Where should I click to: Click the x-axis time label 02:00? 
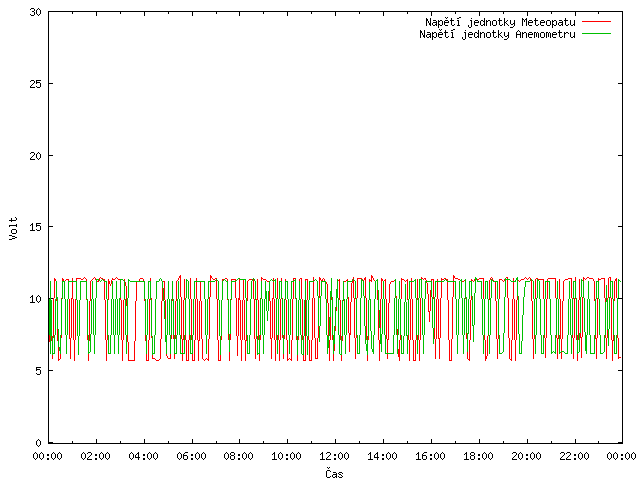point(96,456)
